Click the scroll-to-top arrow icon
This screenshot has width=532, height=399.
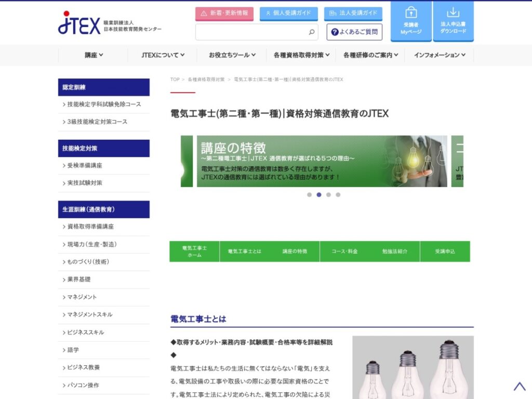point(519,387)
